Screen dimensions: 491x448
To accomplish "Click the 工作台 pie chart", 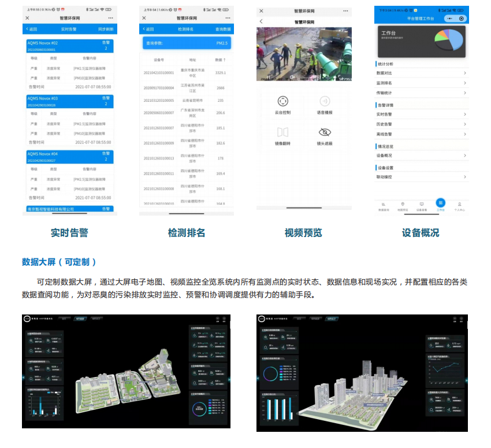I will pyautogui.click(x=449, y=40).
